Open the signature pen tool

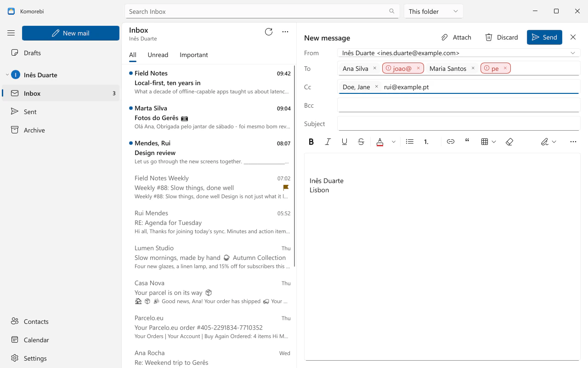pos(545,142)
